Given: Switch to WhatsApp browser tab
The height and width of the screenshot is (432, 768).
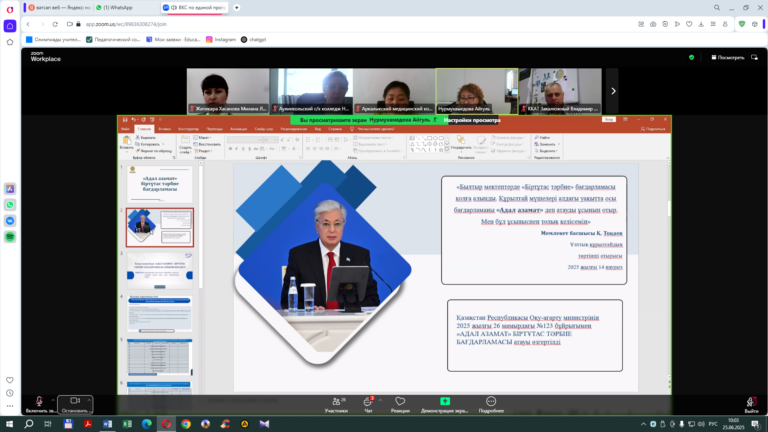Looking at the screenshot, I should [118, 7].
